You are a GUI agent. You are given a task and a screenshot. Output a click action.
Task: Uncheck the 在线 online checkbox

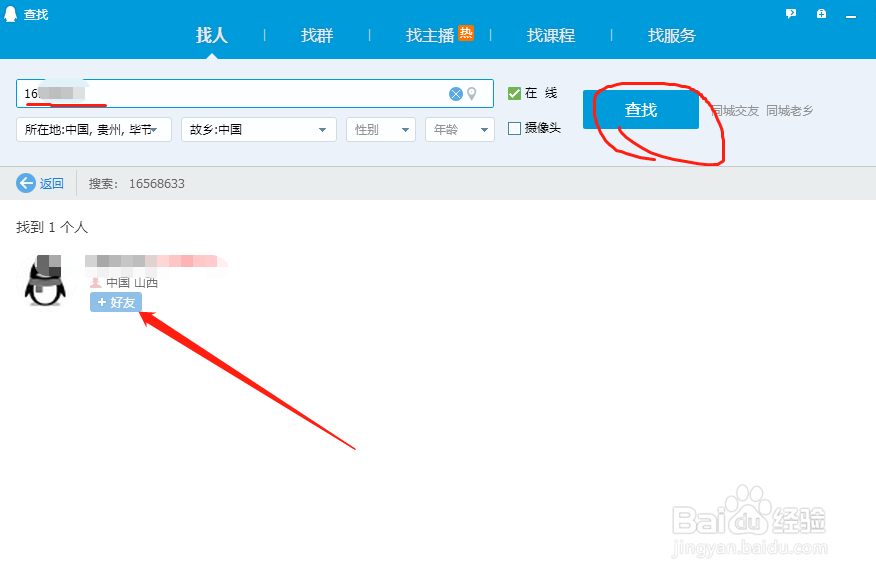515,93
